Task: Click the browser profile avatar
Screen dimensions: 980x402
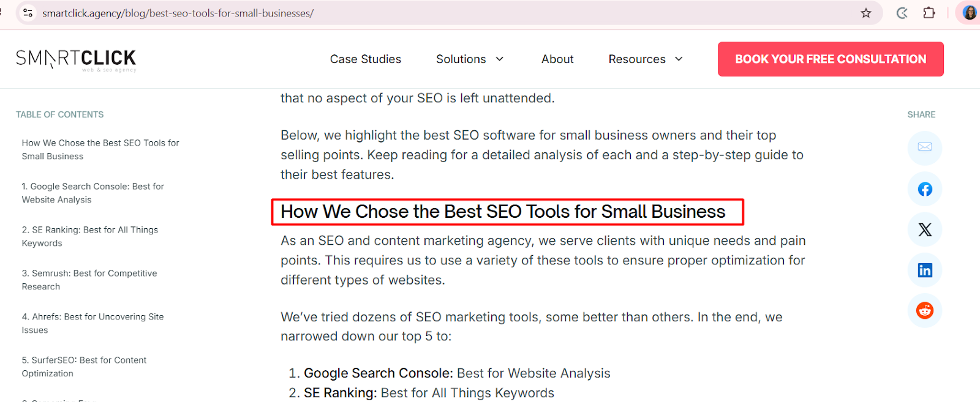Action: [x=968, y=12]
